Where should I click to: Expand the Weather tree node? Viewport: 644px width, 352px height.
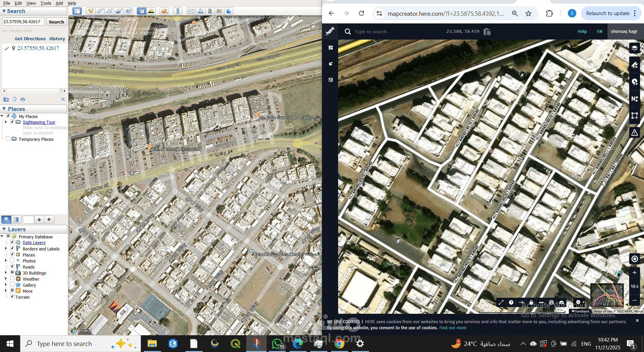[x=6, y=279]
